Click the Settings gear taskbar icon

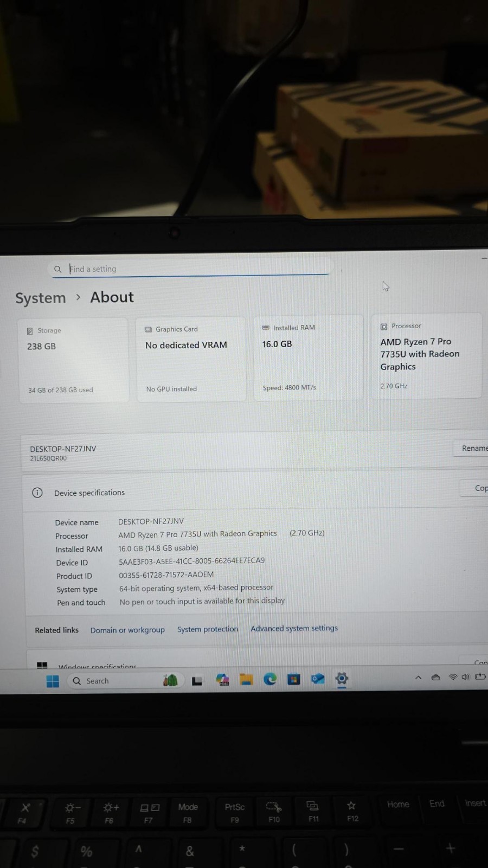[342, 678]
